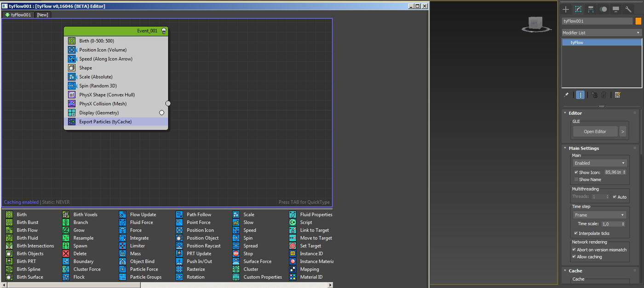Toggle Interpolate ticks checkbox

pyautogui.click(x=576, y=233)
